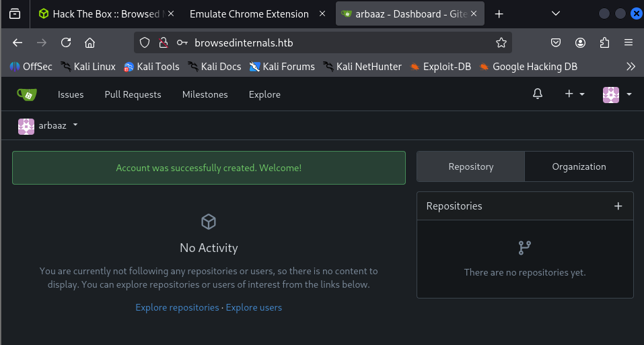Add new repository with plus icon
The image size is (644, 345).
coord(618,206)
